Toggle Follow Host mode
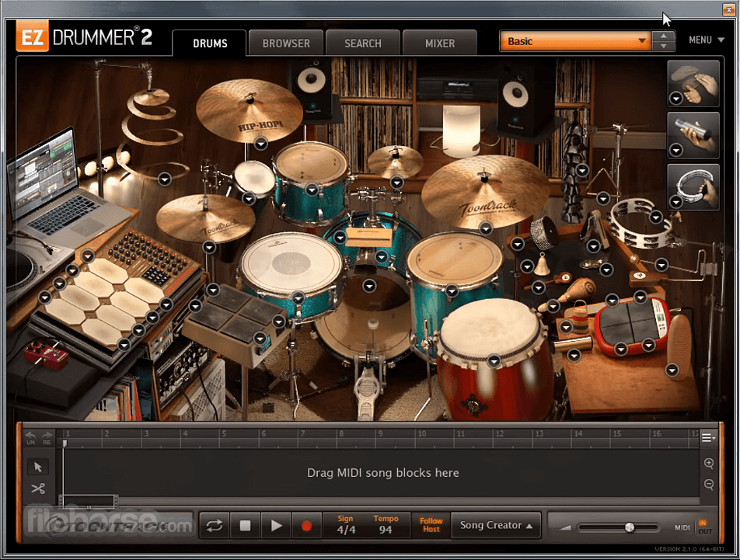740x560 pixels. [x=431, y=525]
